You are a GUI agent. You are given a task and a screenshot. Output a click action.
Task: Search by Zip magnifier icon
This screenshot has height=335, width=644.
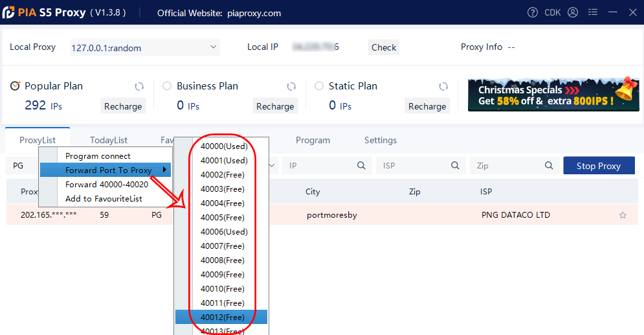click(x=549, y=165)
